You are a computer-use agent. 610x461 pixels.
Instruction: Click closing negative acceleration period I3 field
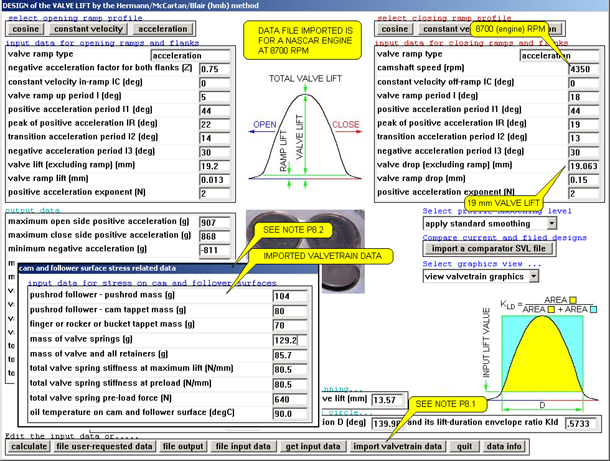(x=584, y=152)
